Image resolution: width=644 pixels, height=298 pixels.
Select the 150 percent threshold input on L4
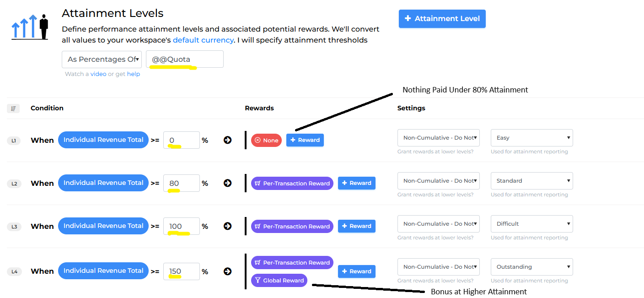click(181, 271)
